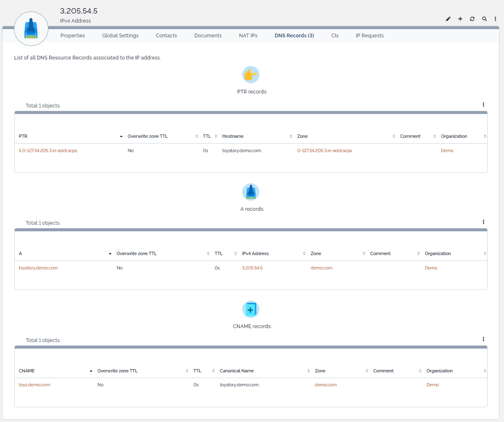The height and width of the screenshot is (422, 504).
Task: Click the pencil edit icon
Action: 448,19
